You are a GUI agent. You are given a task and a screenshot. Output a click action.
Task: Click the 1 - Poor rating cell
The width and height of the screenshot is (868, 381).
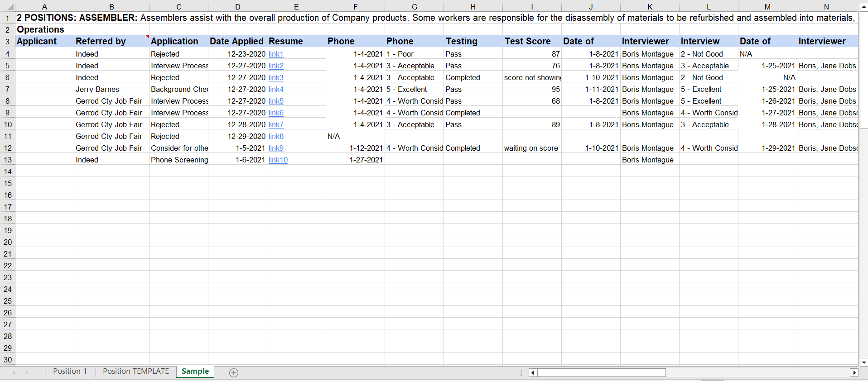tap(414, 54)
